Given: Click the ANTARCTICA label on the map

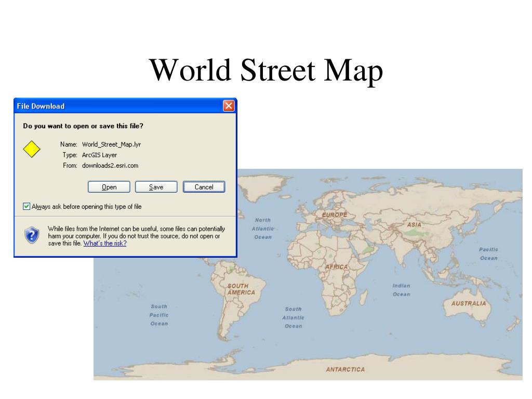Looking at the screenshot, I should click(x=345, y=369).
